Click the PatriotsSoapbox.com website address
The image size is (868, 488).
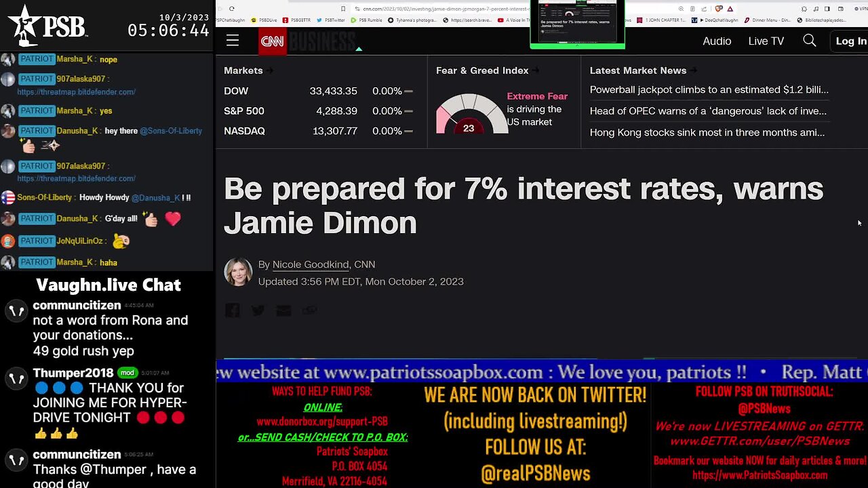pyautogui.click(x=759, y=475)
